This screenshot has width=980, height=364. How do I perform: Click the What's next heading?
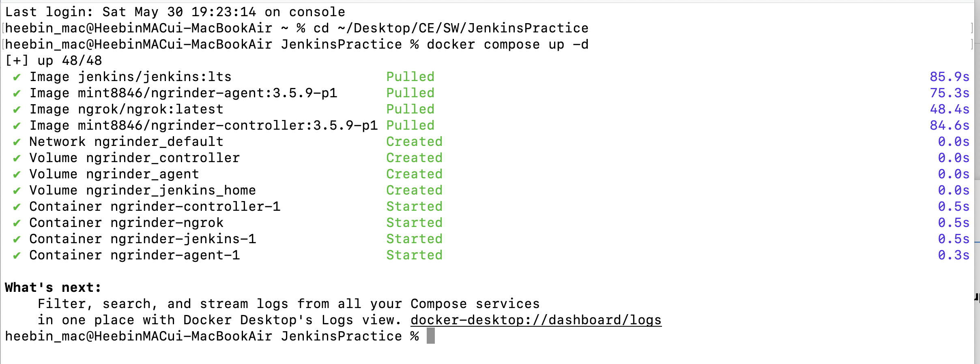tap(53, 287)
